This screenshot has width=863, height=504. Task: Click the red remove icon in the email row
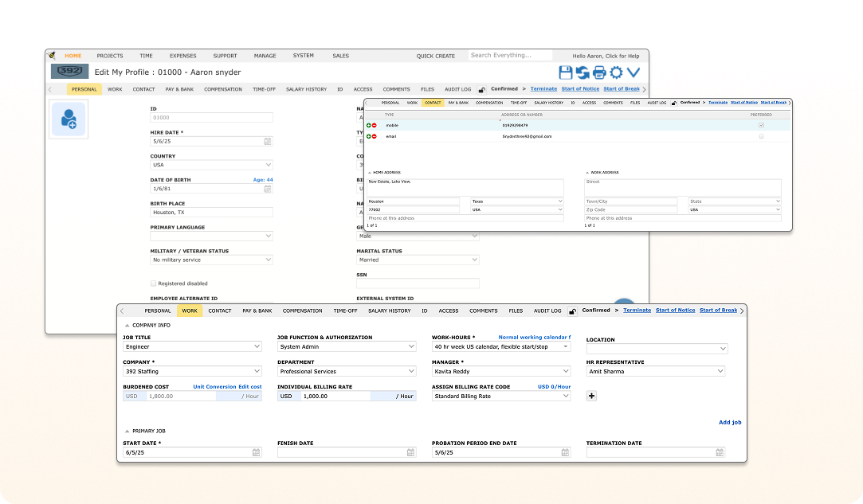coord(375,136)
